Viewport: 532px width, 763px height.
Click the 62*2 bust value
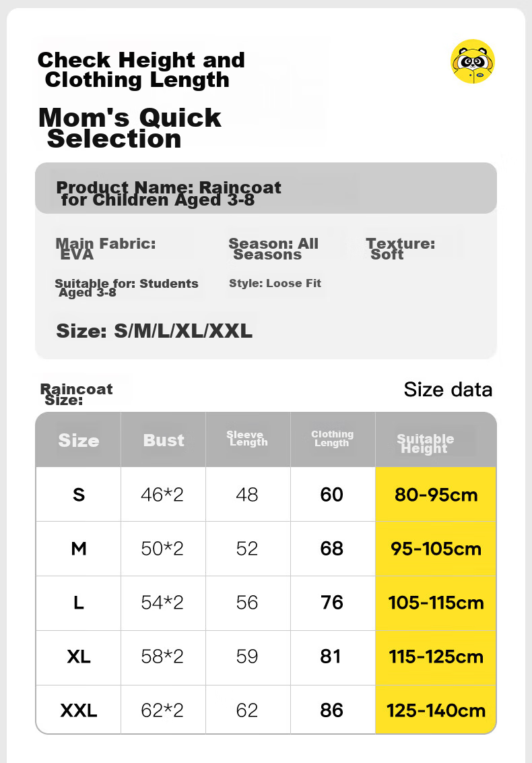coord(162,710)
